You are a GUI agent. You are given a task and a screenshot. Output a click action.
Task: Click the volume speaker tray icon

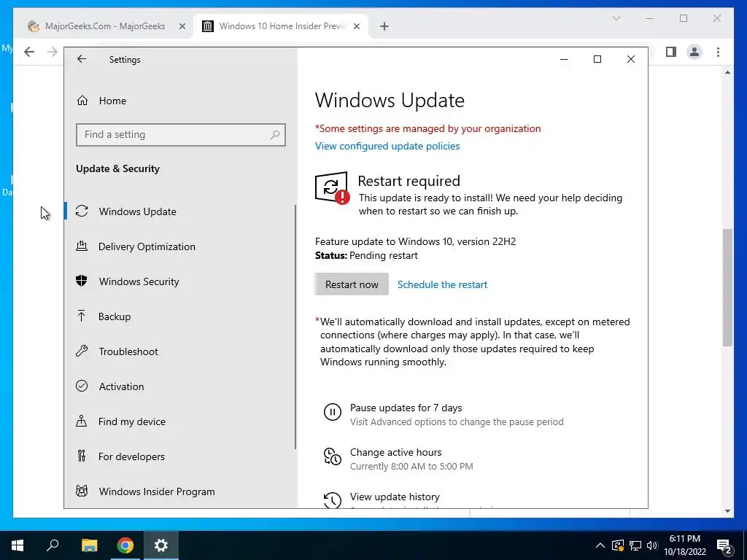652,545
